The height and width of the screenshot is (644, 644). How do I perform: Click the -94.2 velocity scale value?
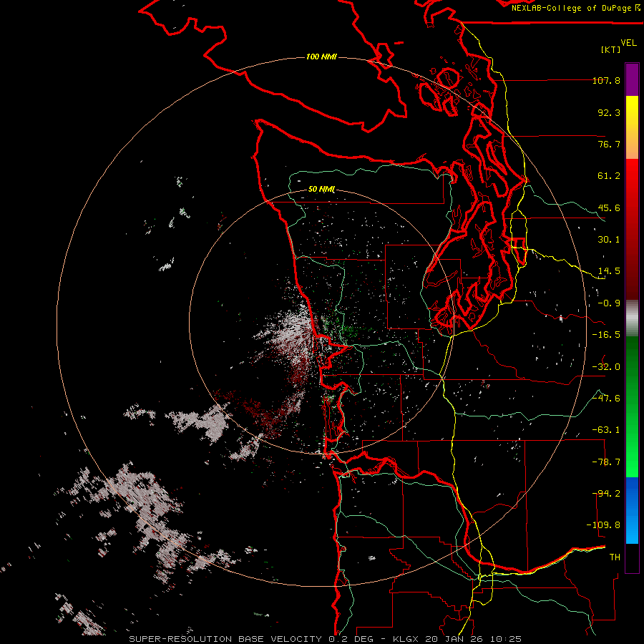[x=606, y=494]
